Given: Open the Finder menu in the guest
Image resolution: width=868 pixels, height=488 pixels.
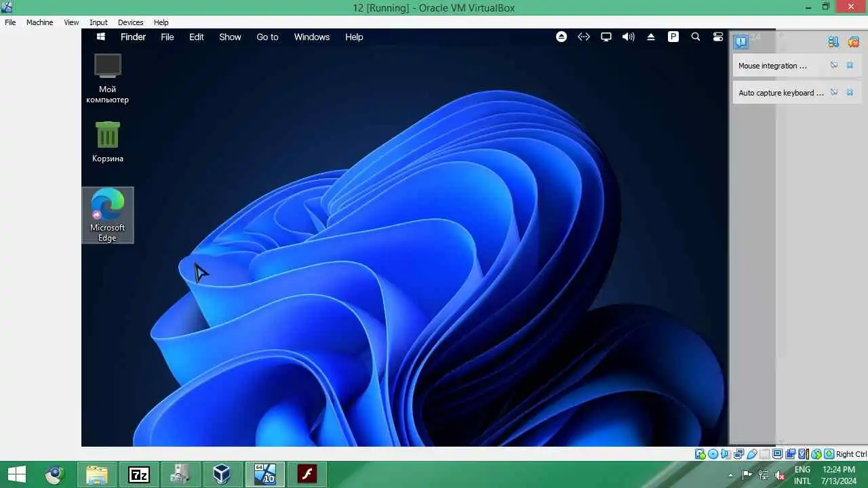Looking at the screenshot, I should 133,37.
